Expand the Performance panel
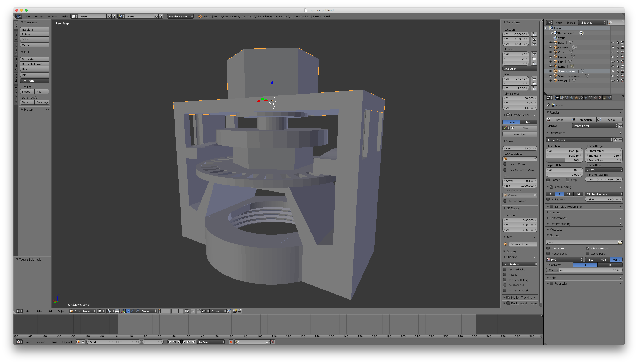This screenshot has width=638, height=364. pyautogui.click(x=558, y=218)
